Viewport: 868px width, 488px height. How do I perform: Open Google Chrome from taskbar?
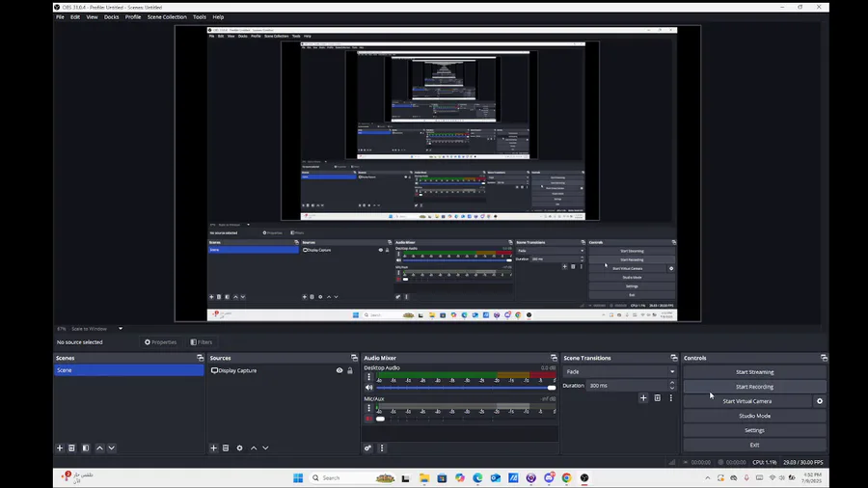click(x=566, y=478)
